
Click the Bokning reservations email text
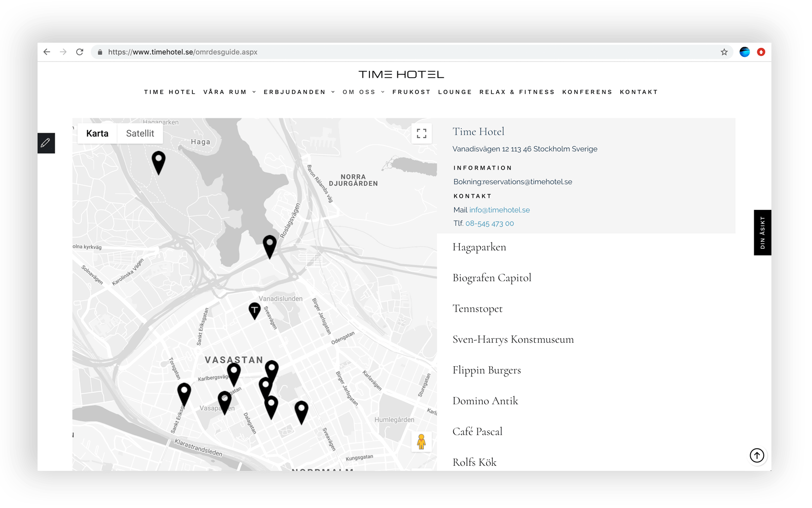click(513, 182)
